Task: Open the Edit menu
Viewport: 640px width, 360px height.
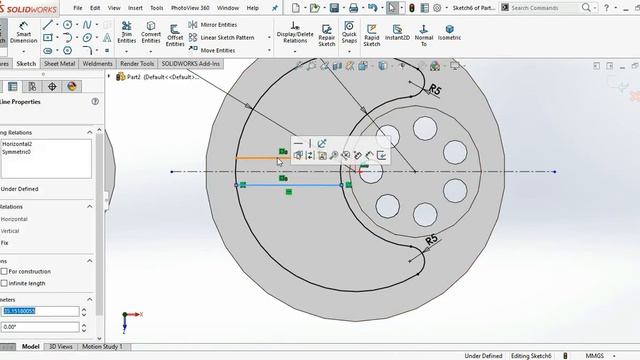Action: pos(95,8)
